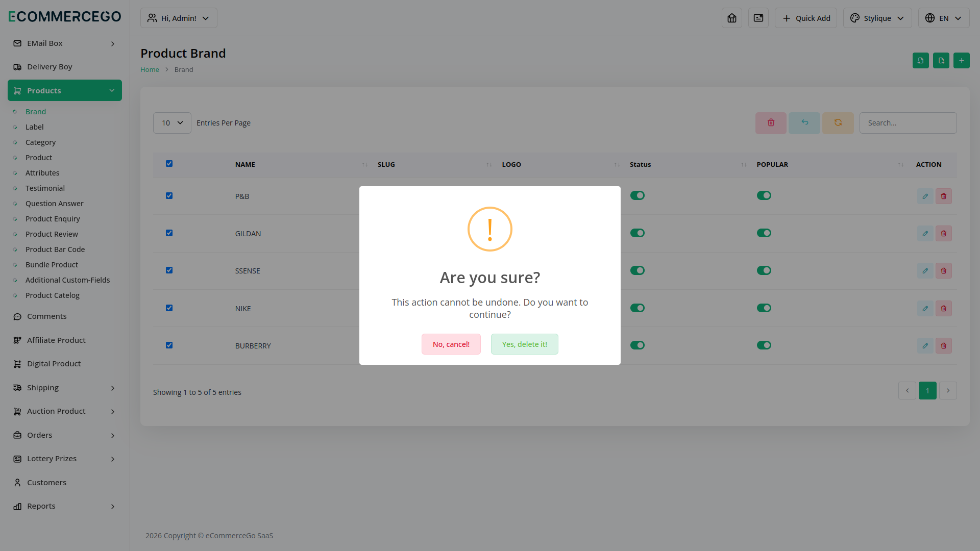The height and width of the screenshot is (551, 980).
Task: Open the EN language dropdown
Action: click(944, 18)
